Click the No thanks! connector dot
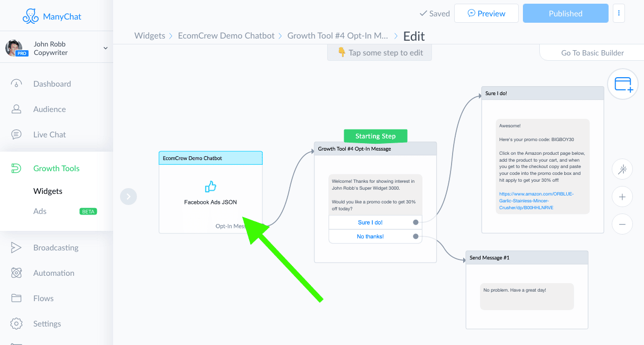The height and width of the screenshot is (345, 644). (x=416, y=237)
